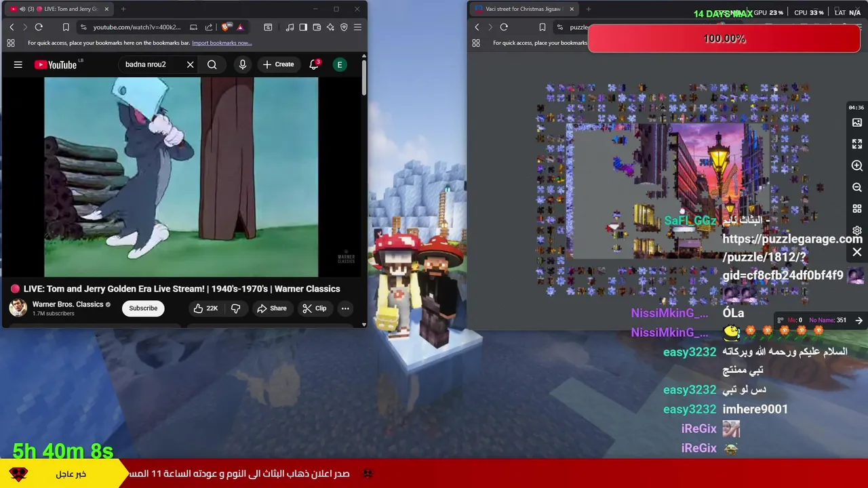
Task: Click the YouTube search magnifier button
Action: tap(212, 64)
